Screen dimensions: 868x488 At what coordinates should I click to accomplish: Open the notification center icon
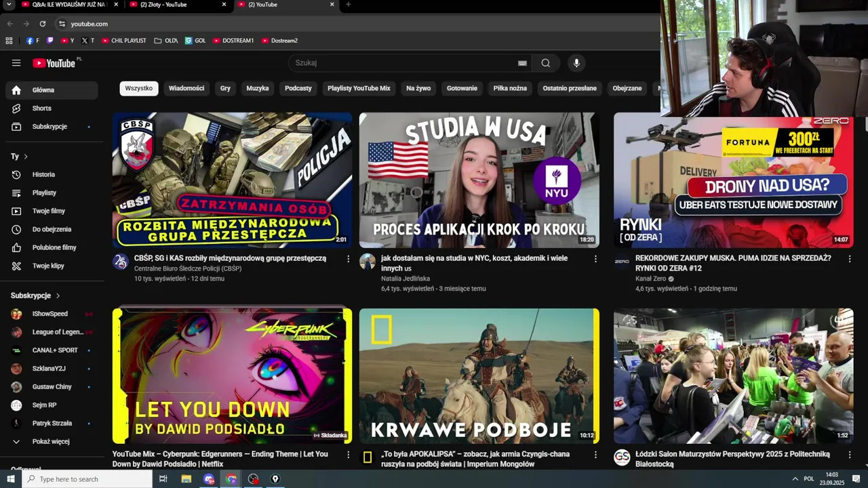click(x=856, y=479)
